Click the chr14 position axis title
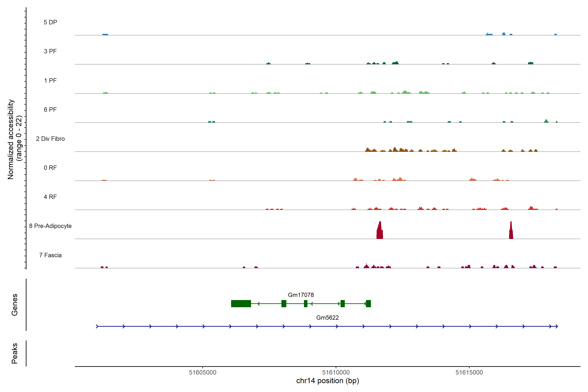The height and width of the screenshot is (392, 588). (x=327, y=381)
